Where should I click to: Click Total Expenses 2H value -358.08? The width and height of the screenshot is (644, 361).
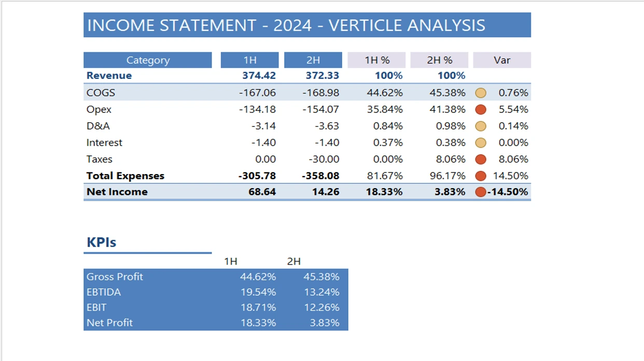point(320,176)
